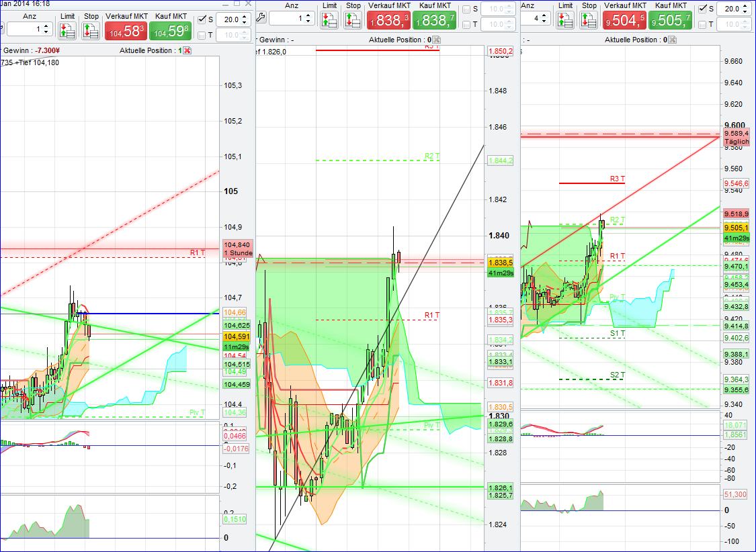Open the wrench settings icon above middle chart
The width and height of the screenshot is (756, 552).
(261, 17)
